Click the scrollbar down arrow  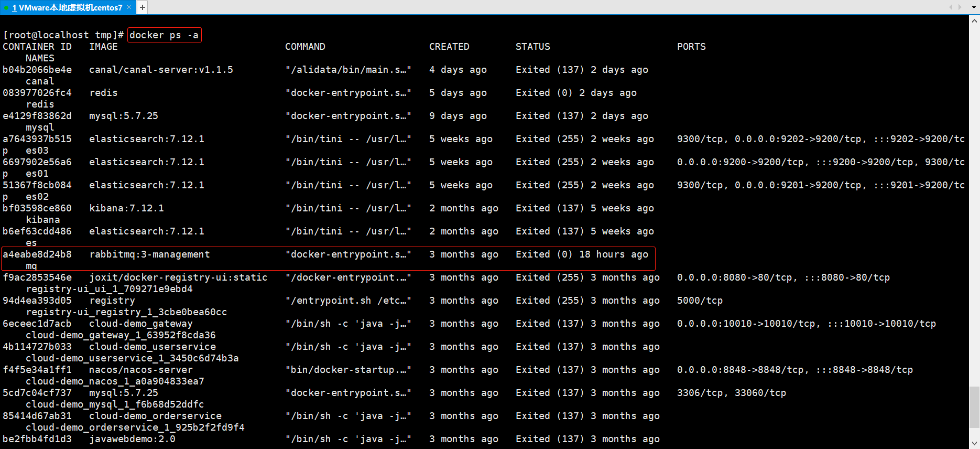point(974,444)
